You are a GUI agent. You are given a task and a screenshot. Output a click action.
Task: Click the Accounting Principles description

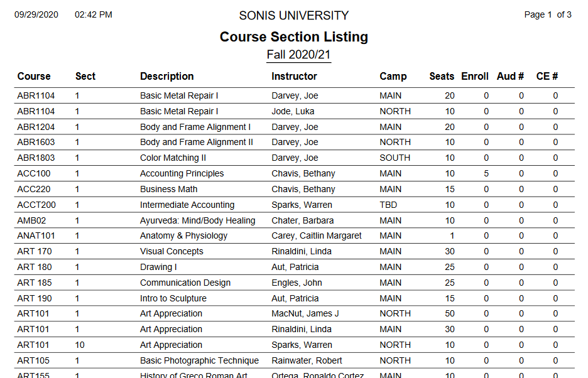pyautogui.click(x=182, y=173)
